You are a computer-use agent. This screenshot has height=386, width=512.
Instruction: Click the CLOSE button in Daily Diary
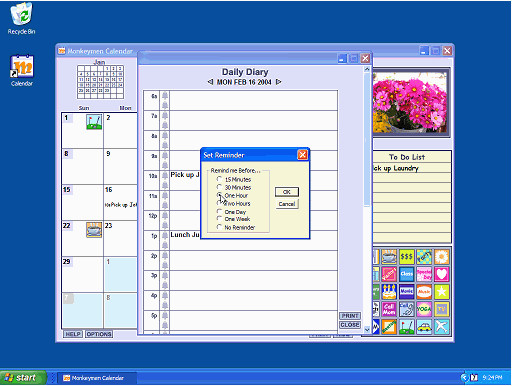click(350, 325)
